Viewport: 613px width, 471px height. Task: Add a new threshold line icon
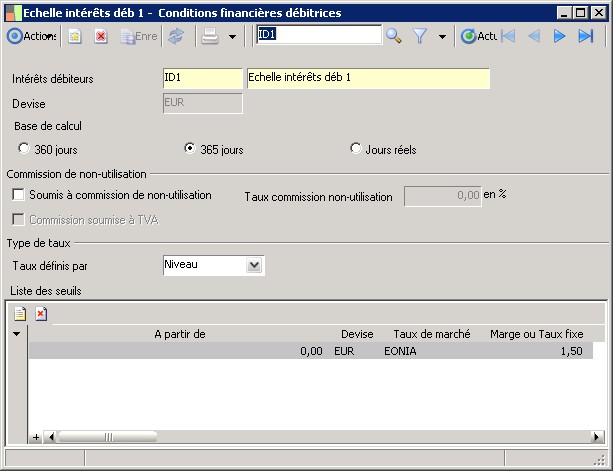[20, 313]
